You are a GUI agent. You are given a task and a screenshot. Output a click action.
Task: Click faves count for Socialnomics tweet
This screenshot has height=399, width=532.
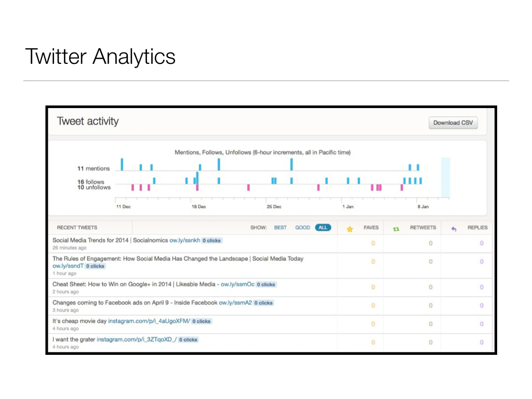coord(373,243)
